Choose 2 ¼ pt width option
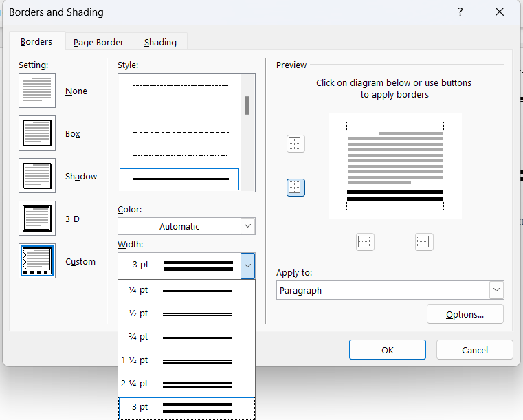 186,384
